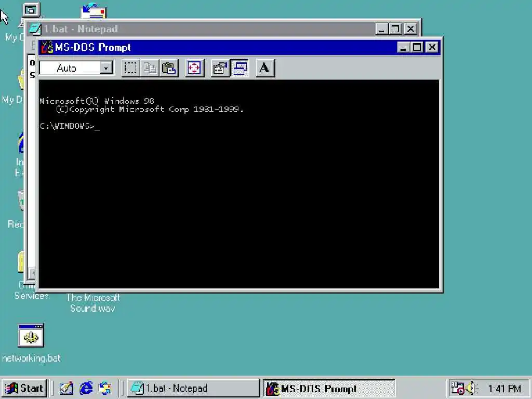
Task: Maximize the 1.bat Notepad window
Action: [x=395, y=29]
